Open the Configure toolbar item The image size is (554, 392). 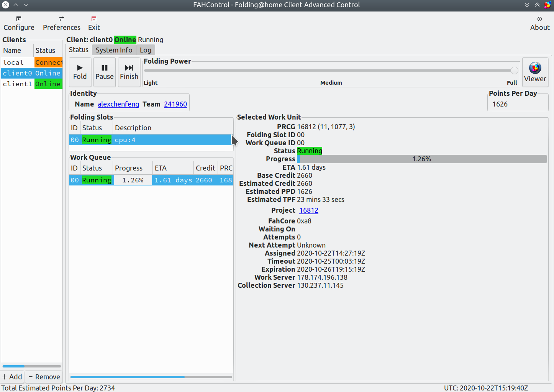(19, 23)
